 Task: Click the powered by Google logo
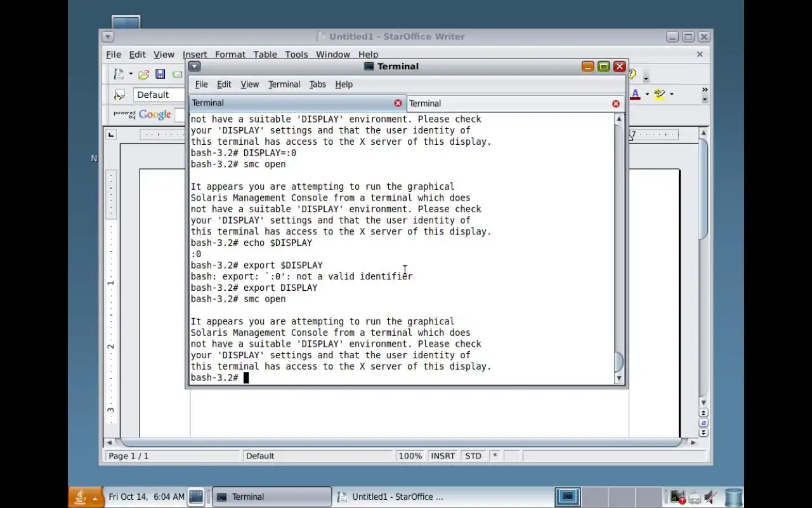click(142, 115)
